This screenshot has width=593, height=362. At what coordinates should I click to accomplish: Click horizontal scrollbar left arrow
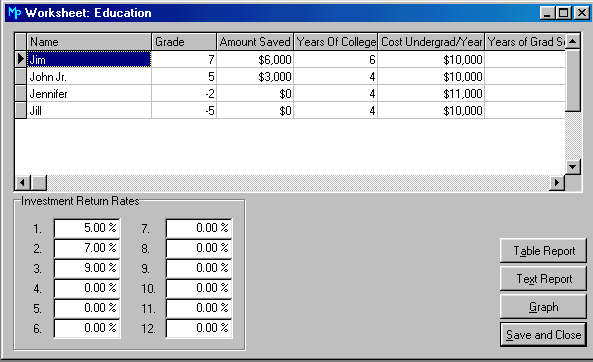pos(23,183)
